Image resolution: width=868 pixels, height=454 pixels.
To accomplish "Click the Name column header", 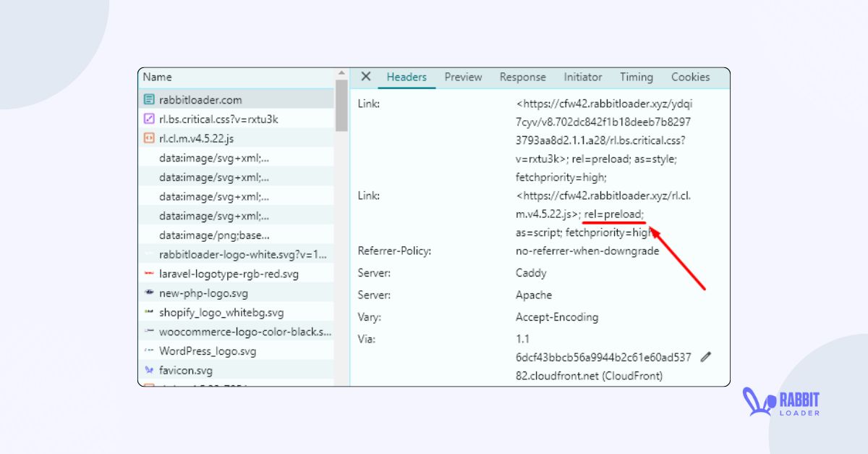I will 158,77.
